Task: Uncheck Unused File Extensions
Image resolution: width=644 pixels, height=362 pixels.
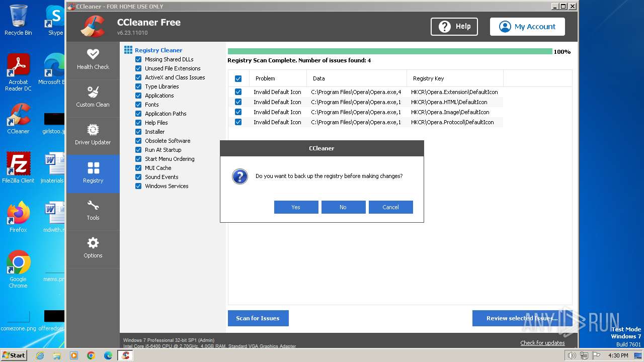Action: tap(138, 68)
